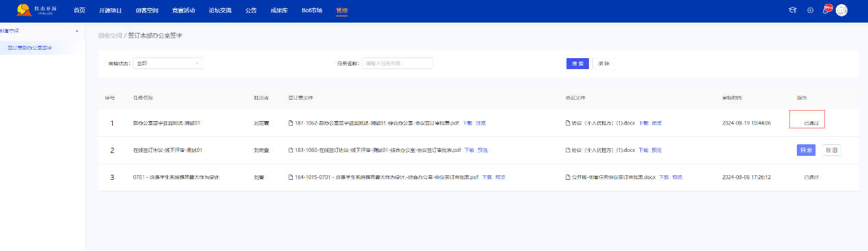This screenshot has height=251, width=868.
Task: Open the 审核状态 dropdown showing 全部
Action: 168,63
